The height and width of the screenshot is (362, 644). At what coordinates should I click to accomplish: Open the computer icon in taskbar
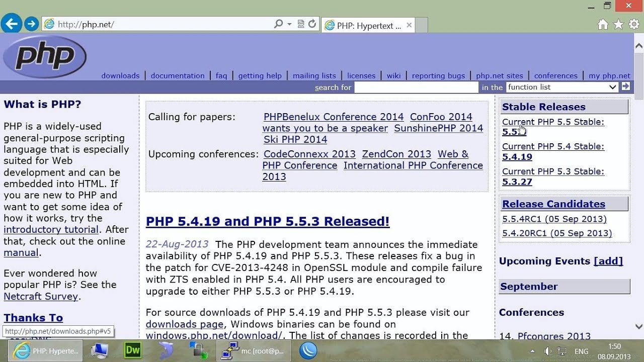pos(100,350)
